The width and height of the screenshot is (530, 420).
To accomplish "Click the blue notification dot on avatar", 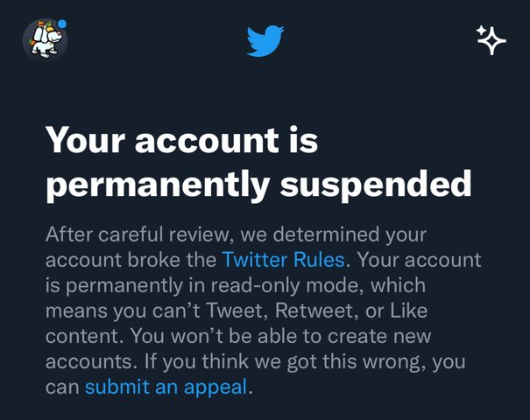I will pyautogui.click(x=61, y=24).
